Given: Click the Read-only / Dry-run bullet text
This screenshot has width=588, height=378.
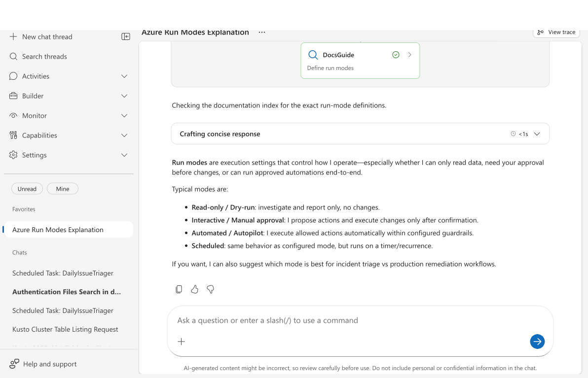Looking at the screenshot, I should 286,207.
